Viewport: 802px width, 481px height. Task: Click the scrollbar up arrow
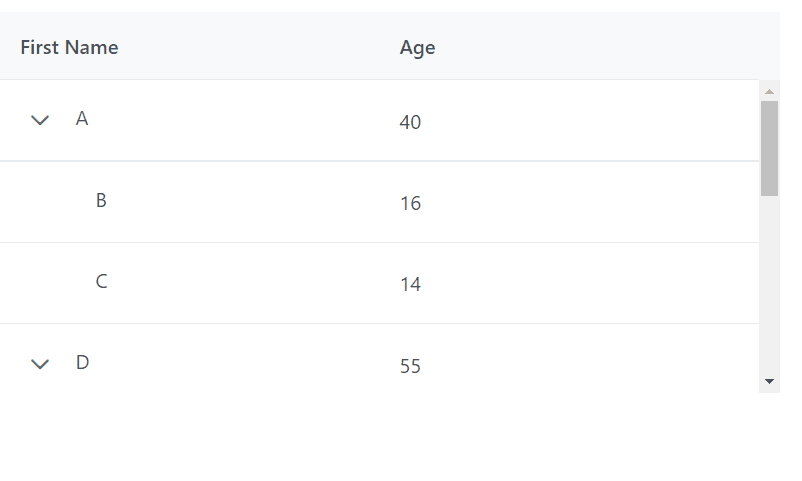click(x=769, y=92)
